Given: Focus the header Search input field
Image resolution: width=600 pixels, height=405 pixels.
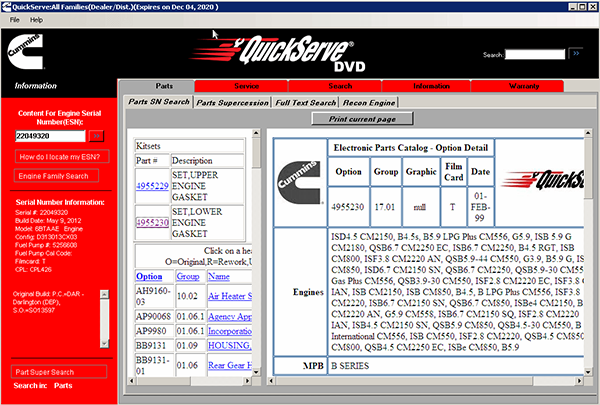Looking at the screenshot, I should point(535,54).
